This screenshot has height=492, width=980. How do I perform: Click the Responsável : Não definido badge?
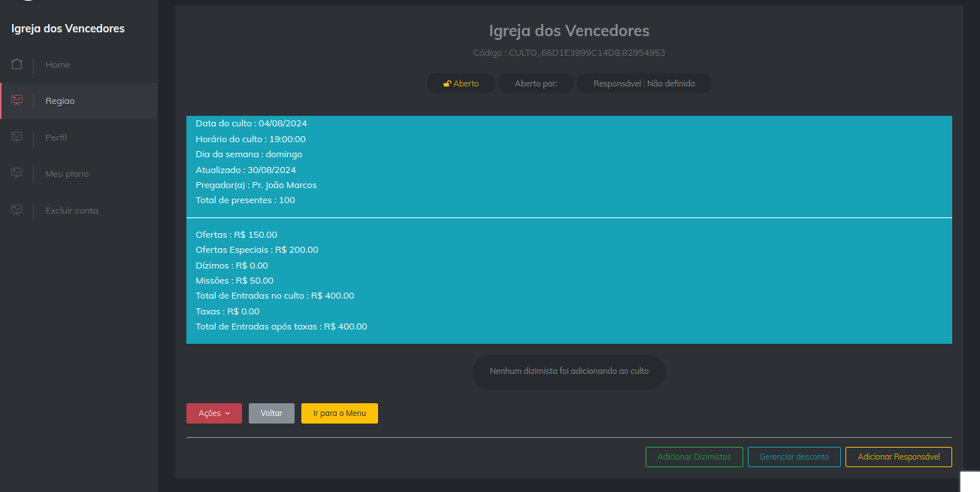[x=644, y=84]
